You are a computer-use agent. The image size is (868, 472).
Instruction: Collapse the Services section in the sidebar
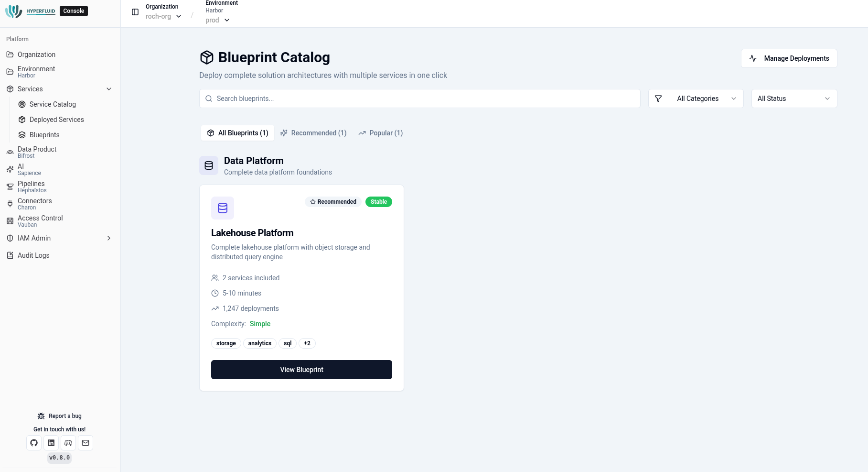point(108,89)
